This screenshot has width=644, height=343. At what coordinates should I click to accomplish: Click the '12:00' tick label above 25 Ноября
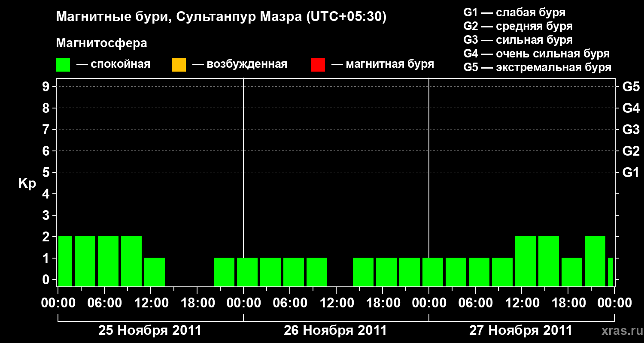coord(151,303)
